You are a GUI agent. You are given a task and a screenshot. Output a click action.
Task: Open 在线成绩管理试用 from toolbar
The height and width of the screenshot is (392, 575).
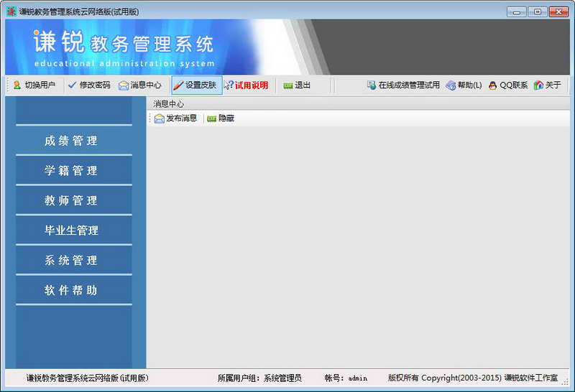(x=403, y=85)
